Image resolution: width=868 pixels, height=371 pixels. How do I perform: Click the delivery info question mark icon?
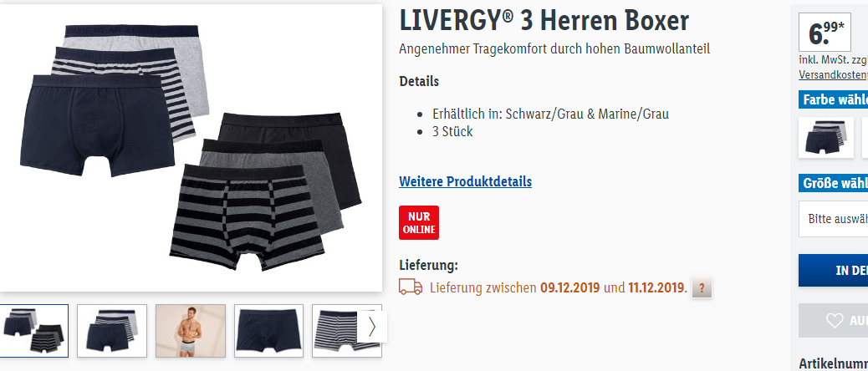click(702, 288)
